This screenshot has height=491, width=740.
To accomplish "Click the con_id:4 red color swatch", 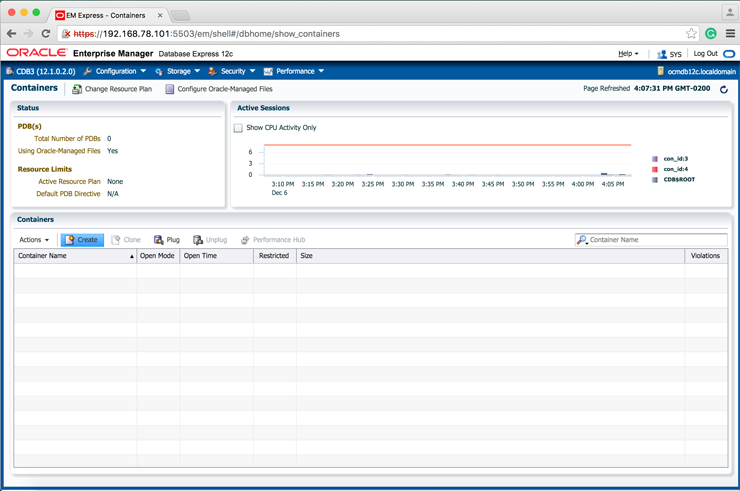I will tap(655, 169).
